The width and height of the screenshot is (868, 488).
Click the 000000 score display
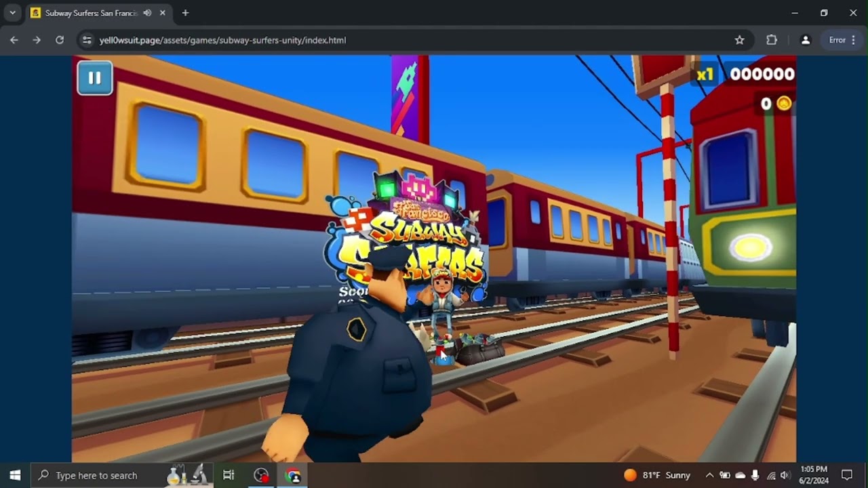click(x=762, y=75)
